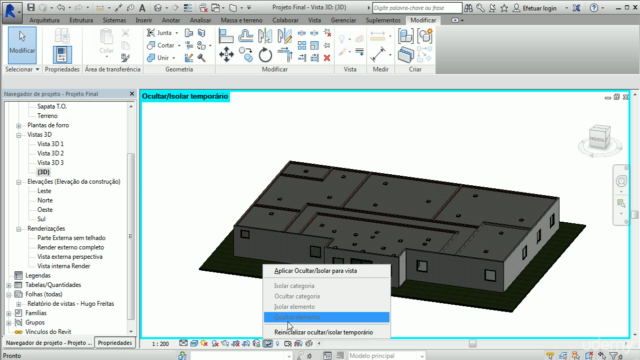The height and width of the screenshot is (360, 640).
Task: Open Render externo completo view
Action: (x=71, y=247)
